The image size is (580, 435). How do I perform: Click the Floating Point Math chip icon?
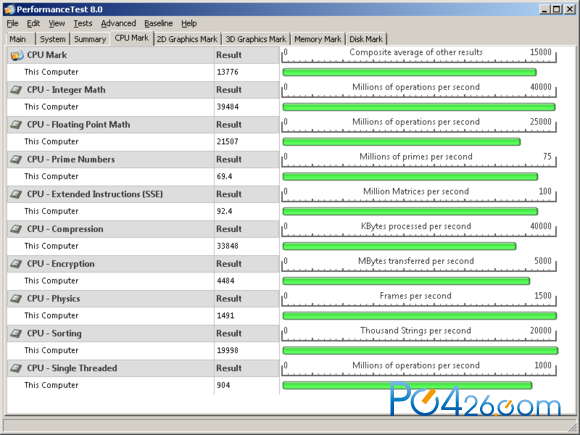click(16, 125)
